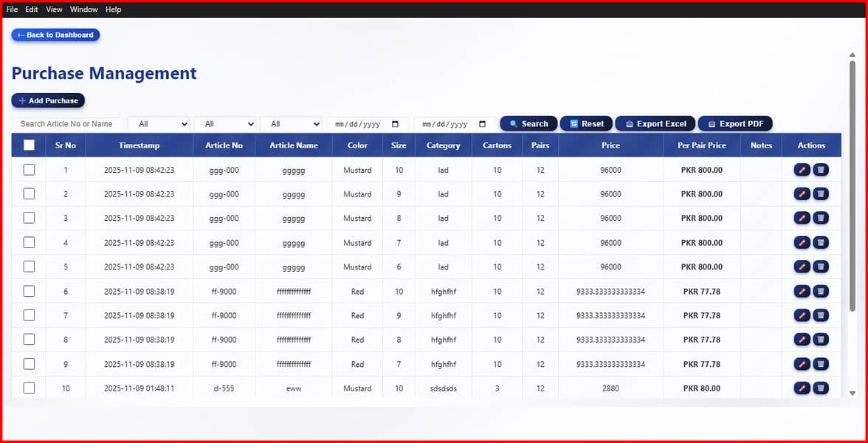Click the Search Article No or Name field

tap(67, 123)
